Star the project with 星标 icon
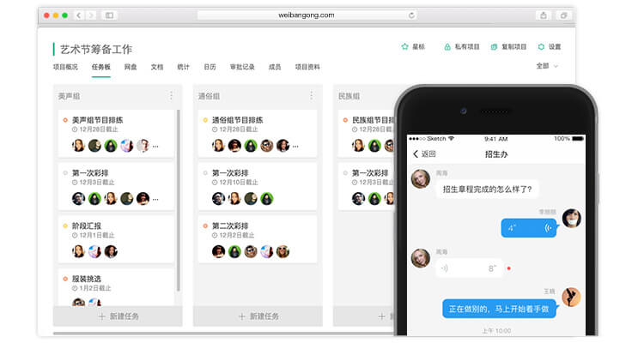 (405, 47)
